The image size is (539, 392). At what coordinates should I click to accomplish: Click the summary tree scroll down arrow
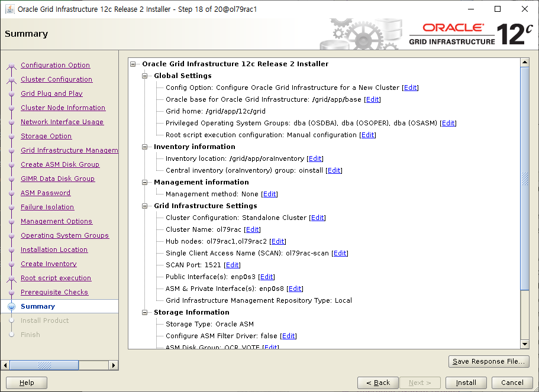525,344
